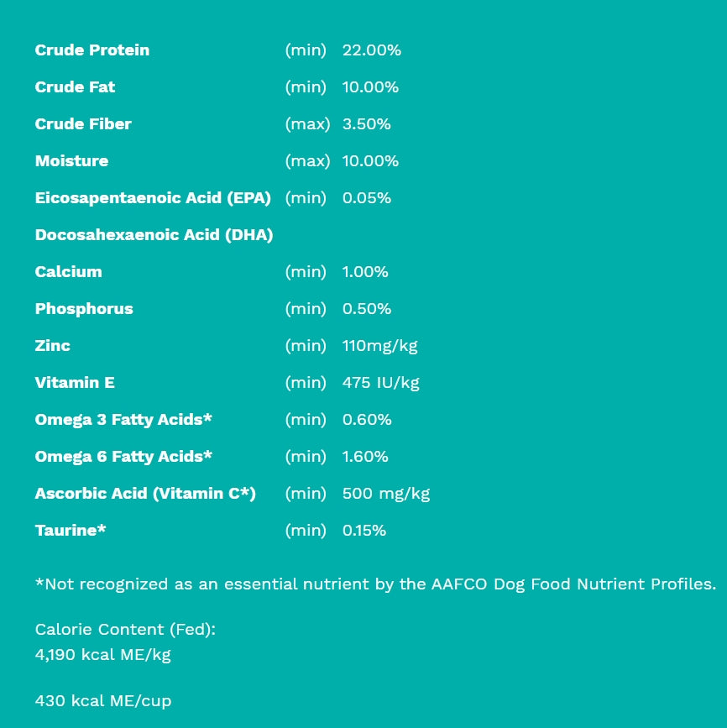Click Omega 3 Fatty Acids label

click(x=123, y=420)
